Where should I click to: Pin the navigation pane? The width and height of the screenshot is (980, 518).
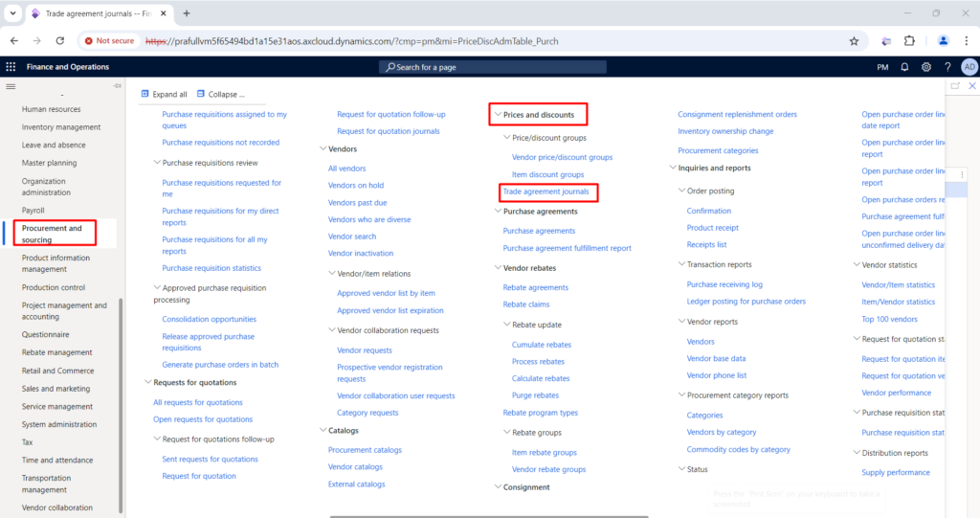coord(117,86)
